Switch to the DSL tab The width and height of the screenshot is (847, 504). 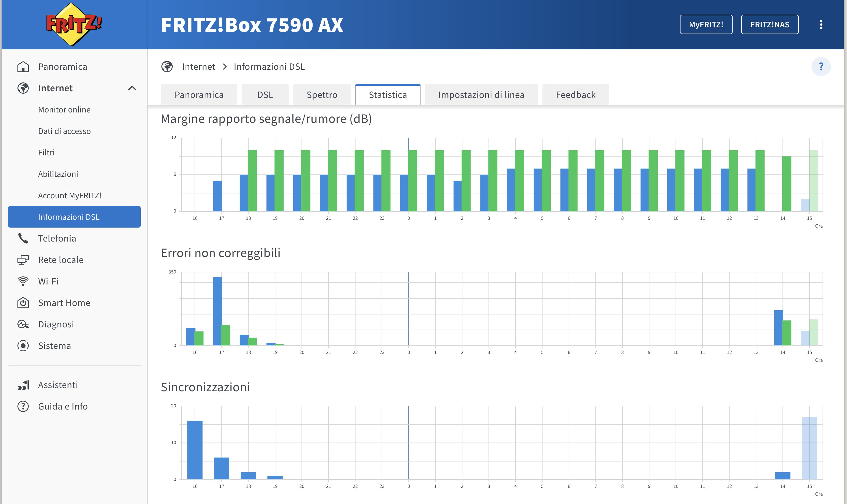click(x=265, y=95)
